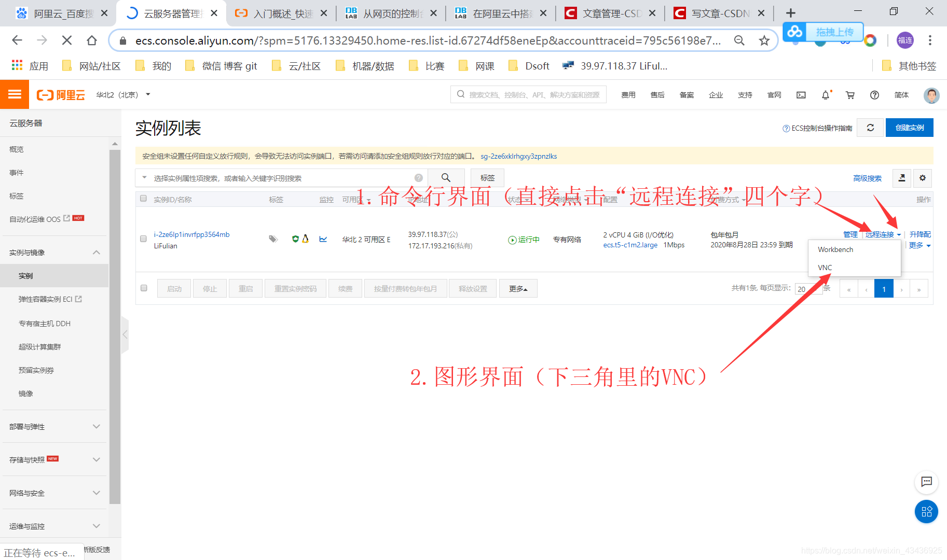Tick the checkbox beside the batch action row
Screen dimensions: 947x560
click(144, 288)
